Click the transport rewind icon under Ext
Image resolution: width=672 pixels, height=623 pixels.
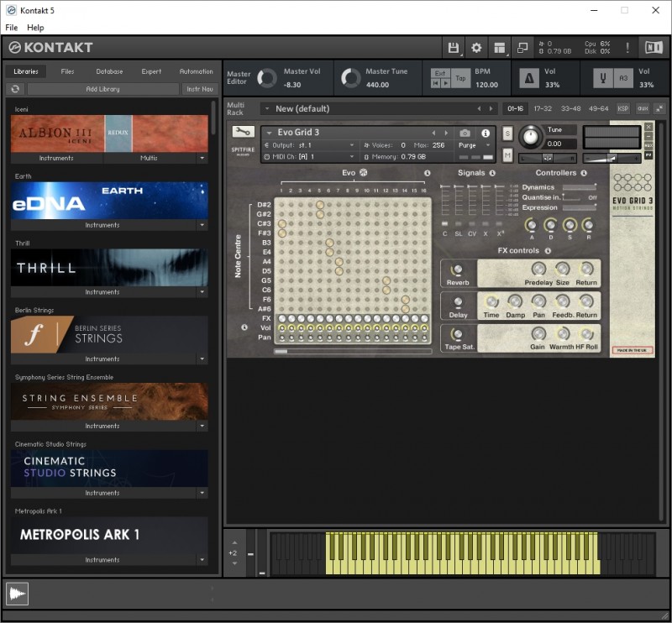(x=435, y=84)
